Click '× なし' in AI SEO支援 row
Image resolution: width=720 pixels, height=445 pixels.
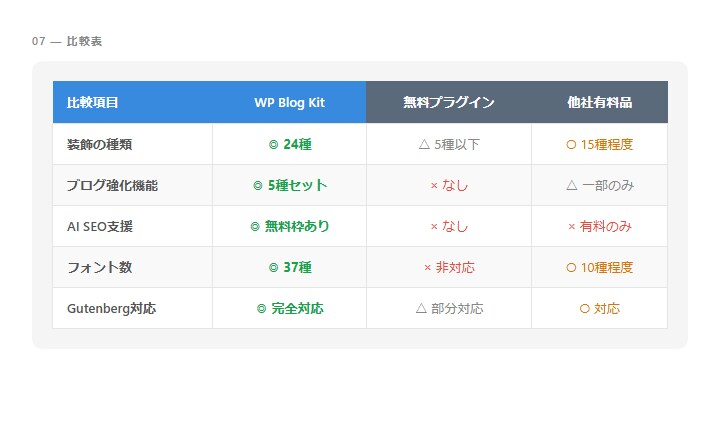449,226
